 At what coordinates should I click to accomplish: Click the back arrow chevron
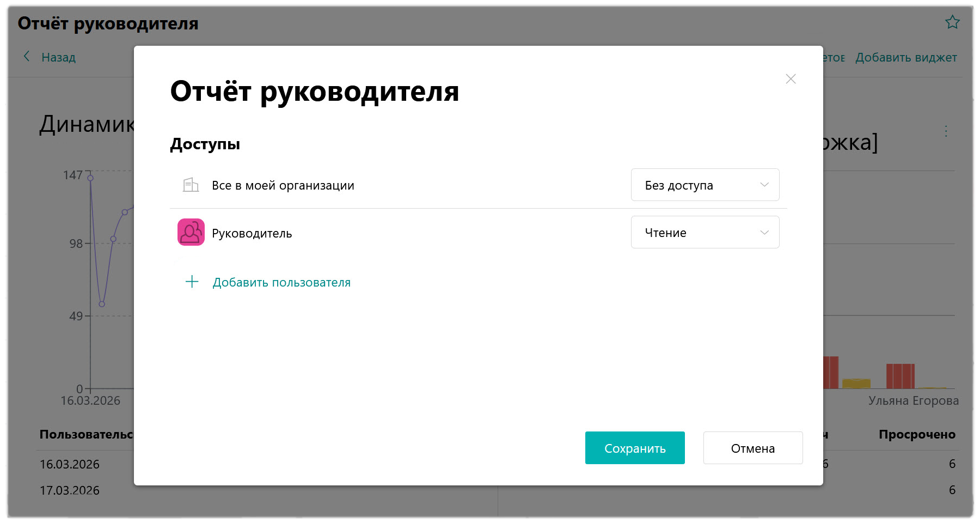tap(27, 57)
